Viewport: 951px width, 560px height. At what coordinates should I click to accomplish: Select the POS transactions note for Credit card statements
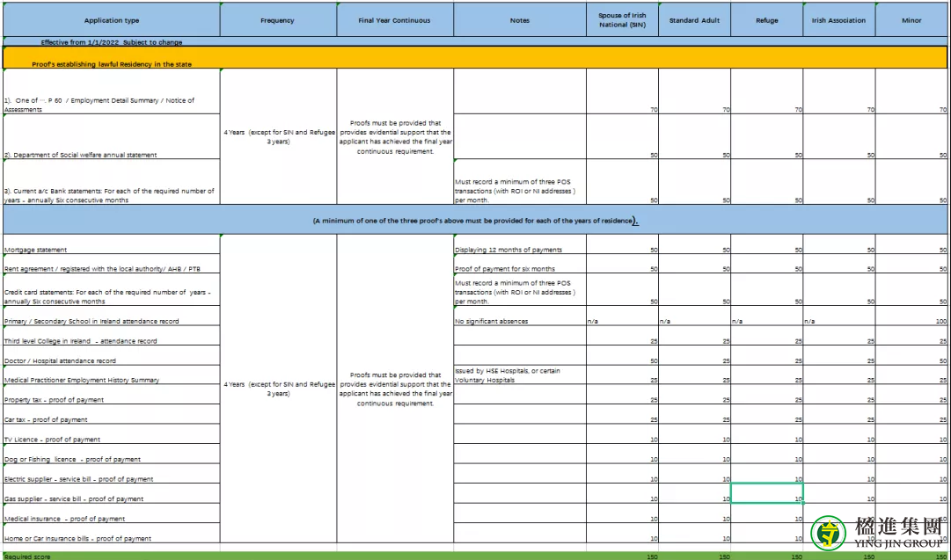520,290
